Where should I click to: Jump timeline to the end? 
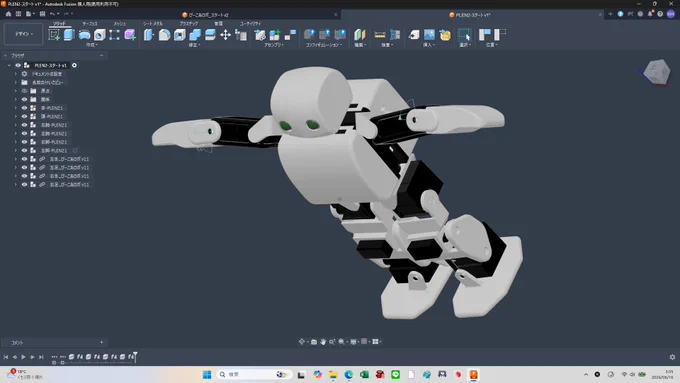tap(41, 357)
